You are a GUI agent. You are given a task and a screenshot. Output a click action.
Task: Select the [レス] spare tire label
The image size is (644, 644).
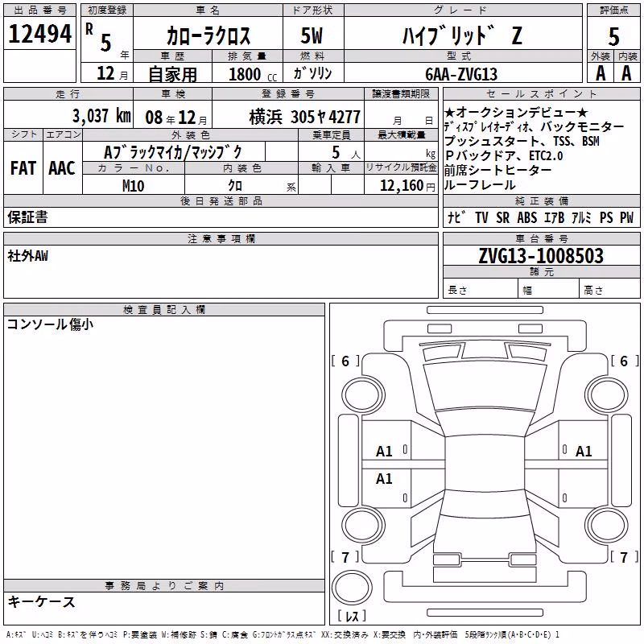click(352, 616)
